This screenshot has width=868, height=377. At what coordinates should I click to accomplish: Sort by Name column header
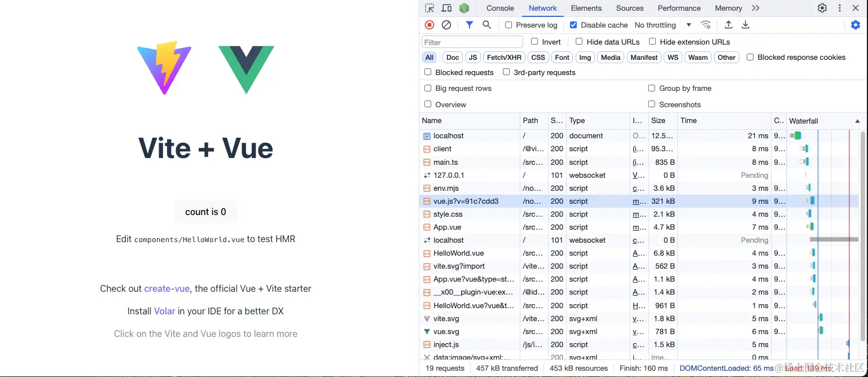470,121
